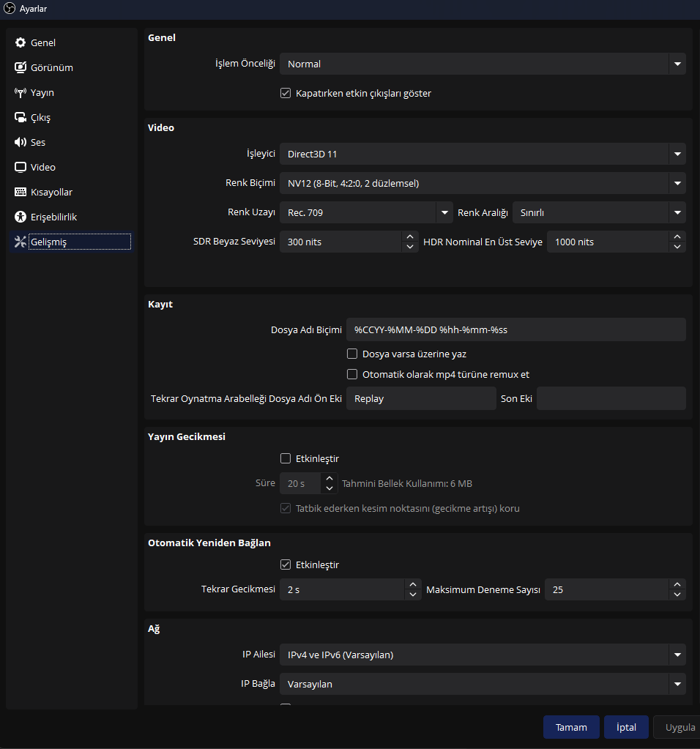Image resolution: width=700 pixels, height=749 pixels.
Task: Open the İşlem Önceliği dropdown
Action: [x=483, y=64]
